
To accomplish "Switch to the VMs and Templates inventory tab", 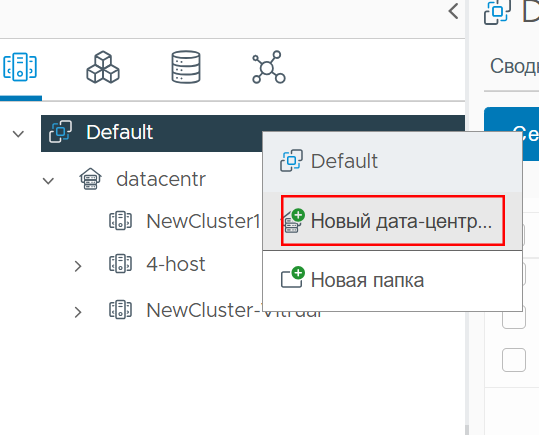I will point(103,67).
